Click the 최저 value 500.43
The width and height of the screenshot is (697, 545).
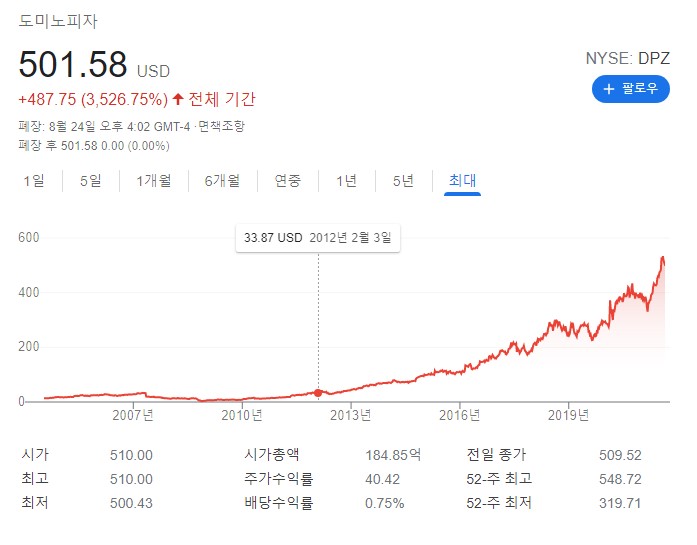tap(131, 503)
